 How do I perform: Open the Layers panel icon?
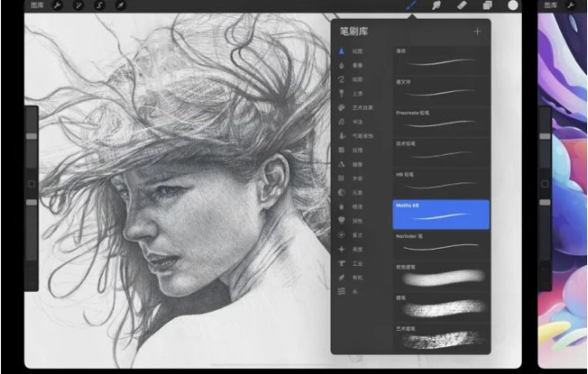point(487,5)
